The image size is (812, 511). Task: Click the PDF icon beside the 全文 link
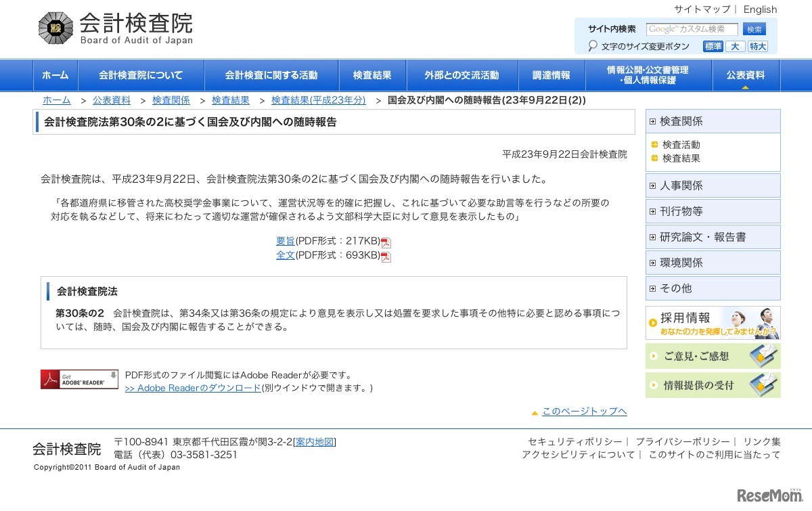coord(385,256)
